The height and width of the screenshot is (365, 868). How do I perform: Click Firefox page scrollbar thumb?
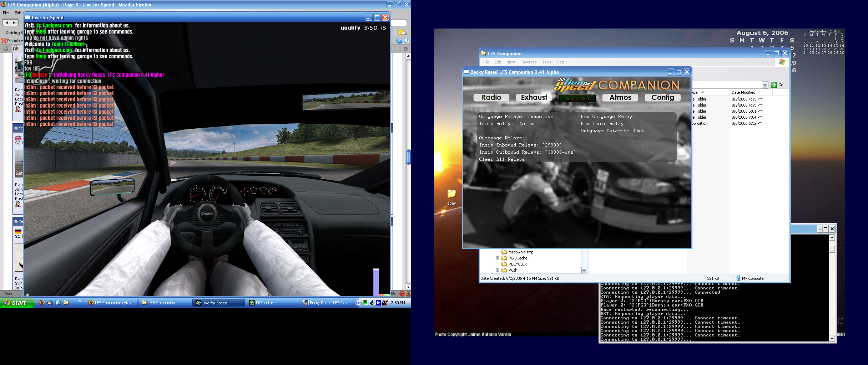408,157
